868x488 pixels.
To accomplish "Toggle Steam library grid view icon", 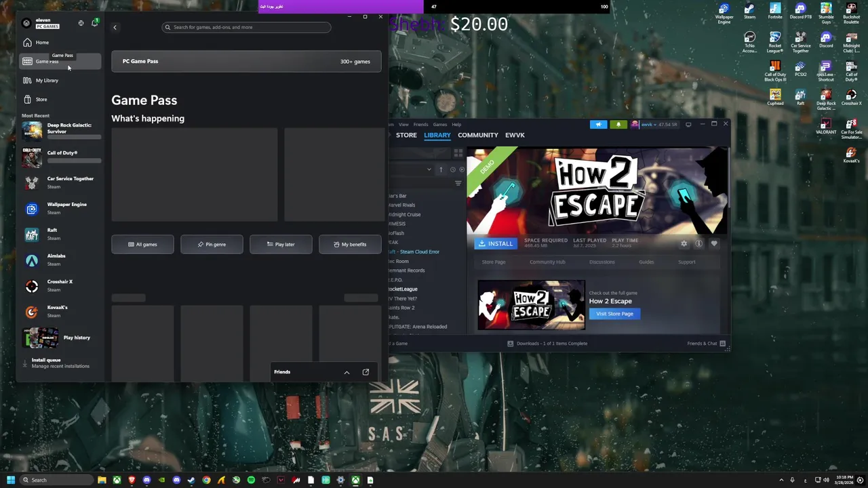I will click(458, 154).
